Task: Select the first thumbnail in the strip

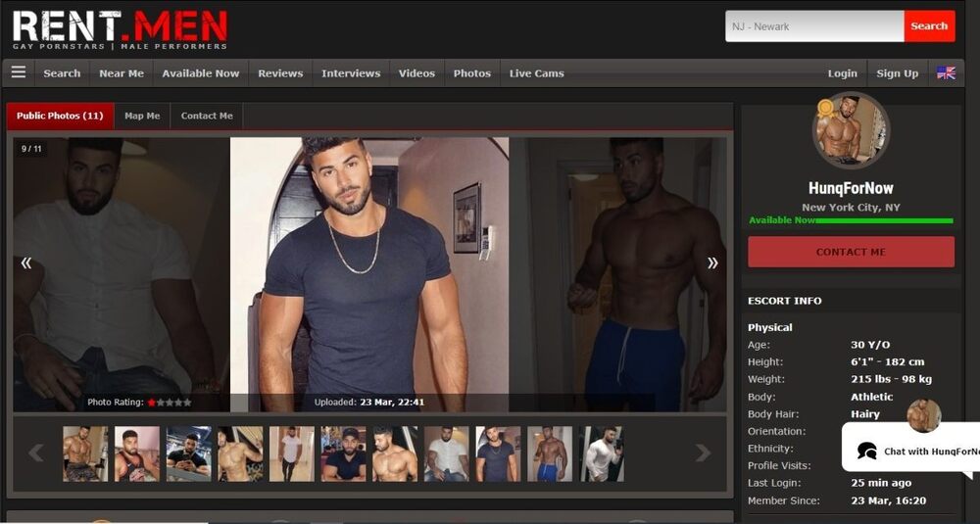Action: point(85,453)
